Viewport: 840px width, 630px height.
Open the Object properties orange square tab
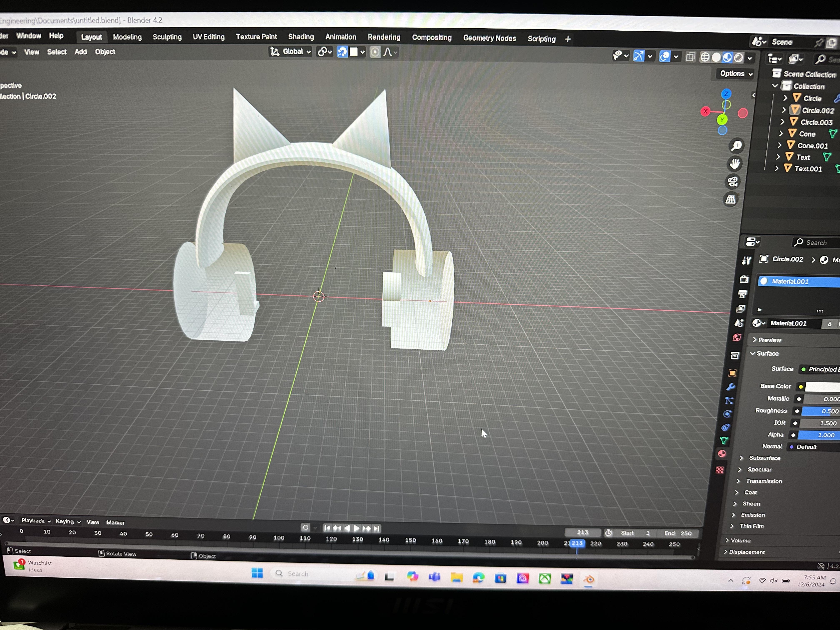pos(732,373)
